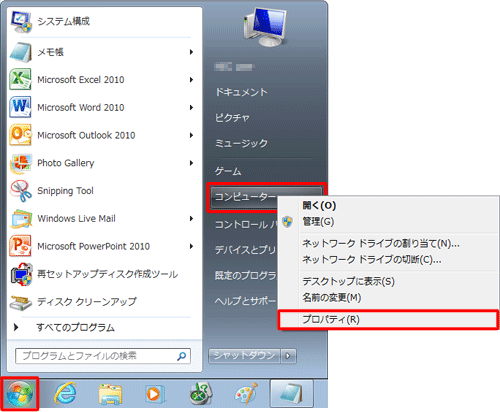Switch to the Notepad taskbar button

point(291,394)
